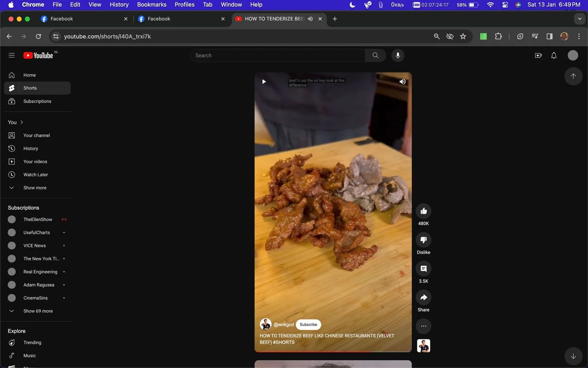Mute the short's volume speaker icon
Image resolution: width=588 pixels, height=368 pixels.
[x=402, y=81]
